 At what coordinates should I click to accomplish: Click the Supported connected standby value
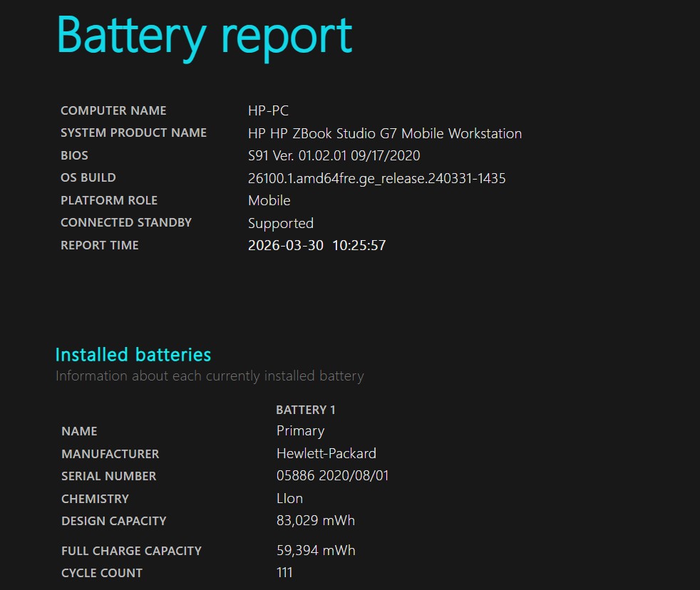point(280,223)
